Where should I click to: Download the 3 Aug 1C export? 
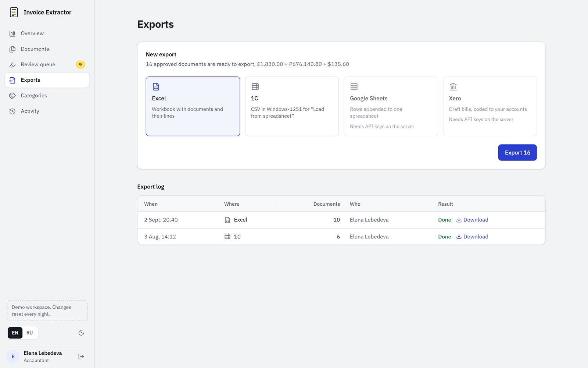coord(472,237)
